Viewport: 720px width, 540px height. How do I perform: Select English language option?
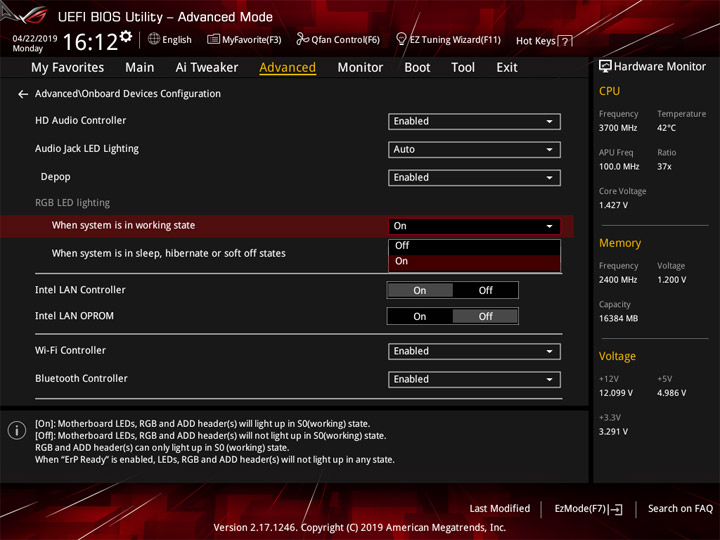pos(177,40)
